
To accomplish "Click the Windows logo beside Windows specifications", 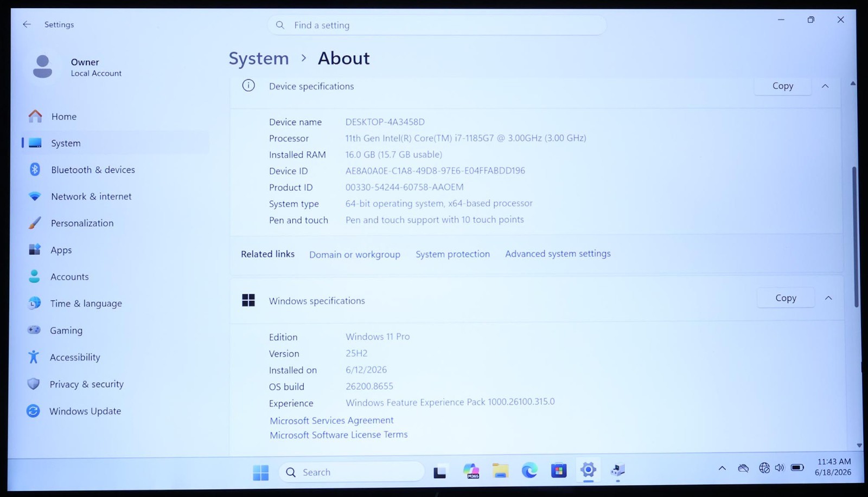I will 248,300.
